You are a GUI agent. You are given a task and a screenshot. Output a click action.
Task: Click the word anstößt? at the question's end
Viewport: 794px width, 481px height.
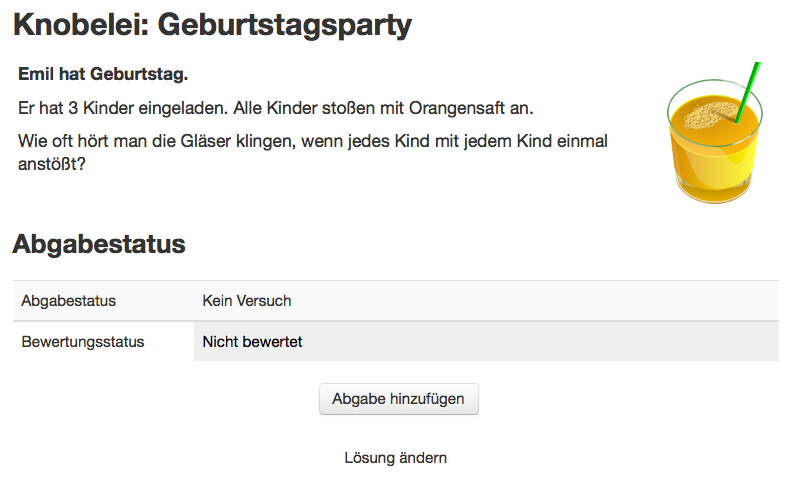52,164
